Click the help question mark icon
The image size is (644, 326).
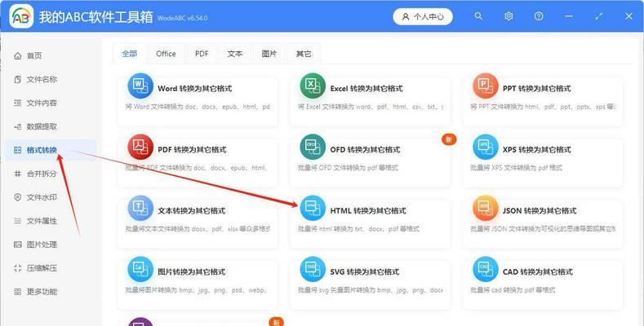coord(539,16)
